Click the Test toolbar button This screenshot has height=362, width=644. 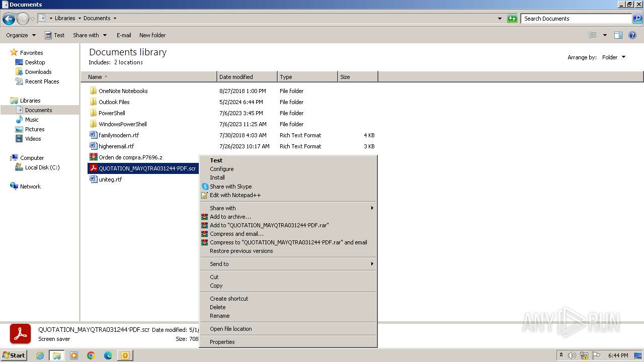(x=55, y=35)
